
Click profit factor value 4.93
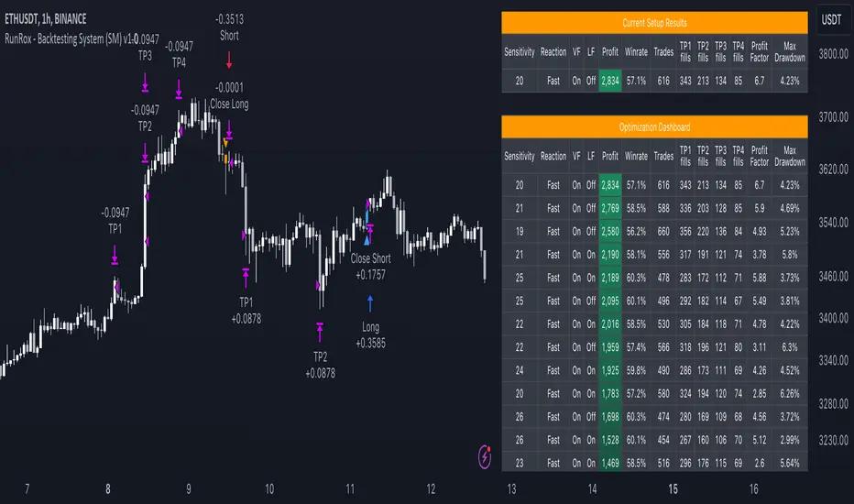tap(760, 232)
